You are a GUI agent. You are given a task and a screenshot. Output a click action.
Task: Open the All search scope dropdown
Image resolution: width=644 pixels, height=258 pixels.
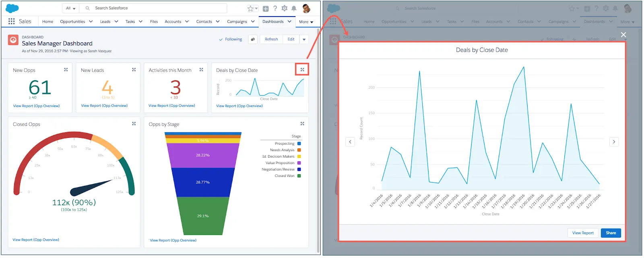point(71,8)
